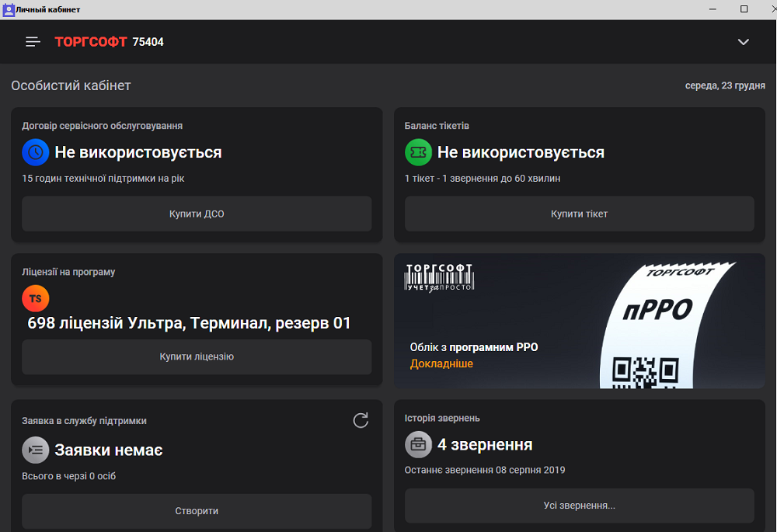
Task: Click the orange TS license icon
Action: [x=35, y=298]
